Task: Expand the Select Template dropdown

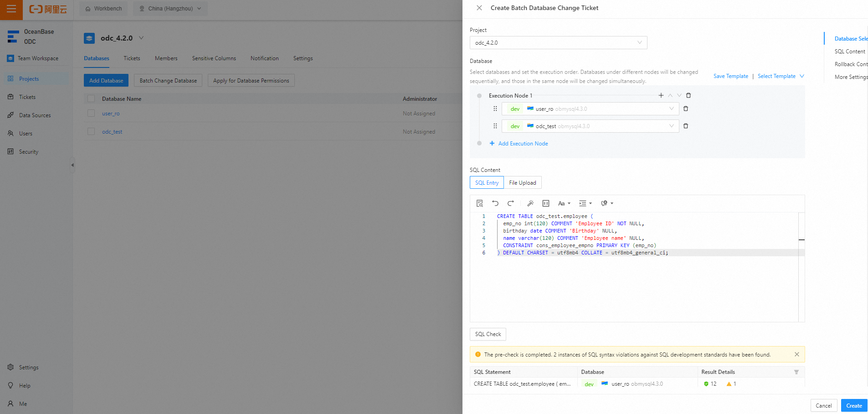Action: (780, 76)
